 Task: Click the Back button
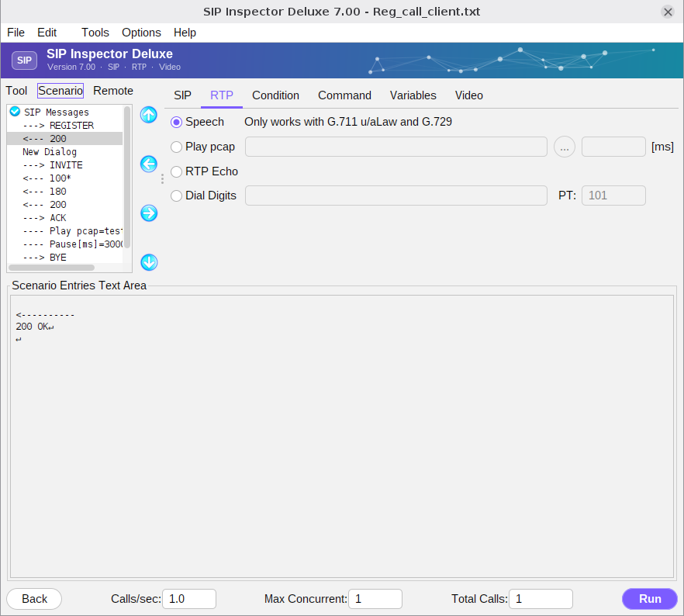tap(34, 599)
